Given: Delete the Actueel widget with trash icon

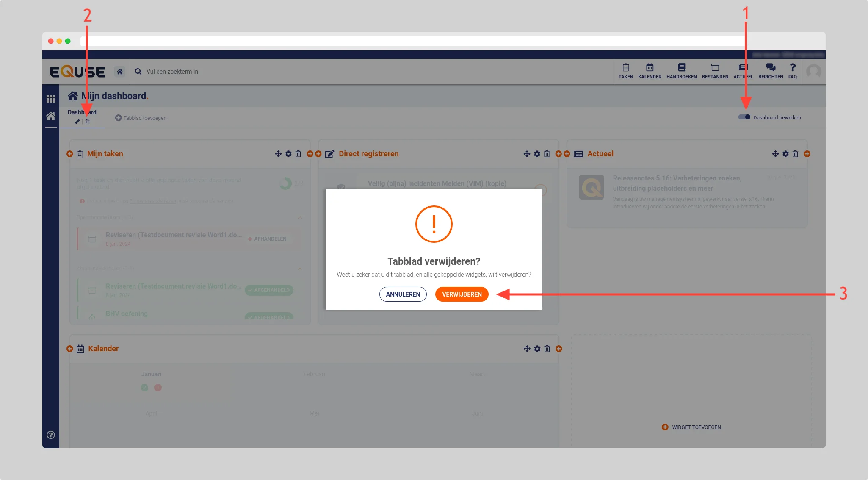Looking at the screenshot, I should [x=795, y=154].
